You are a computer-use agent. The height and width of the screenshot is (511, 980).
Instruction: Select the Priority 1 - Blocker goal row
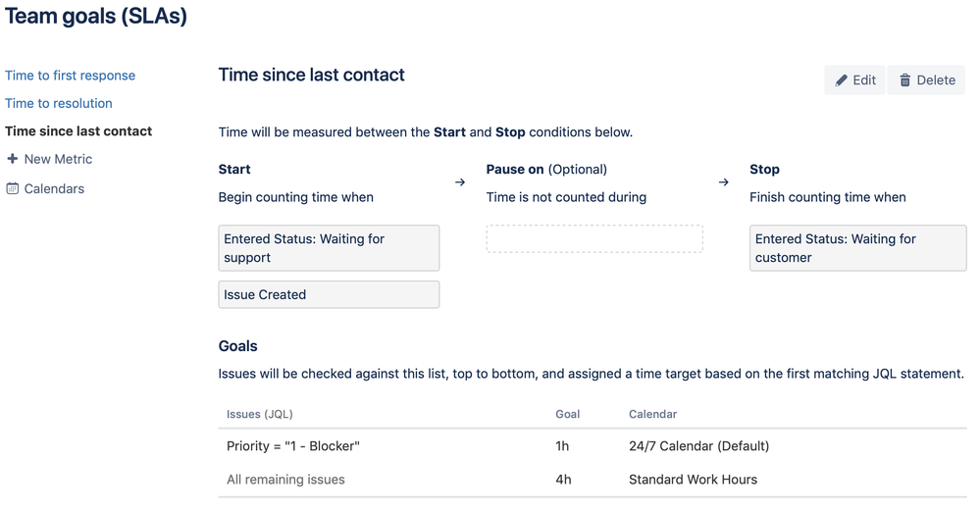(x=593, y=446)
